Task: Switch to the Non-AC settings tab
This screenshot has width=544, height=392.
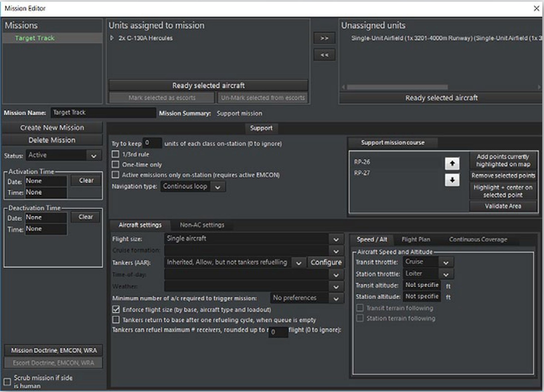Action: (x=202, y=225)
